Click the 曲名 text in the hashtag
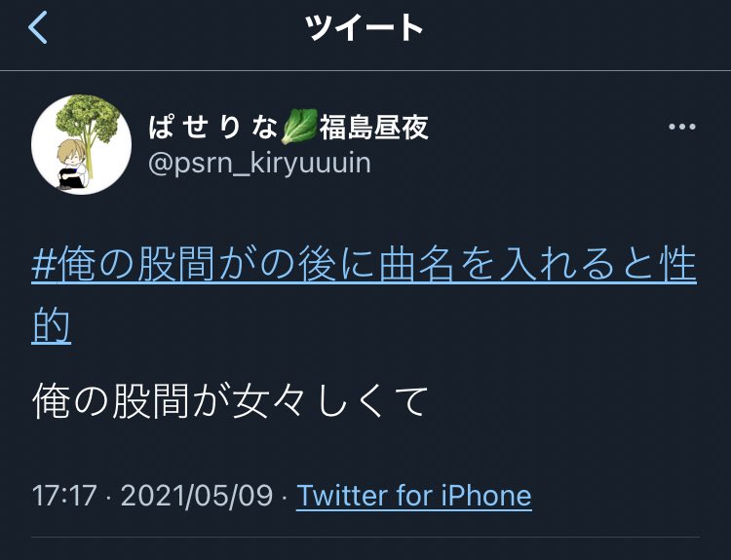Screen dimensions: 731x560 (416, 265)
